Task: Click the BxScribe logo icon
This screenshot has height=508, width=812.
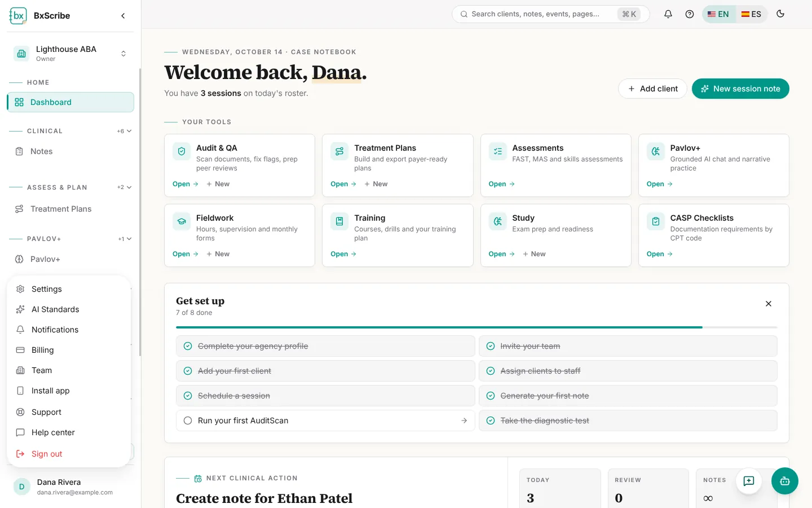Action: (x=18, y=16)
